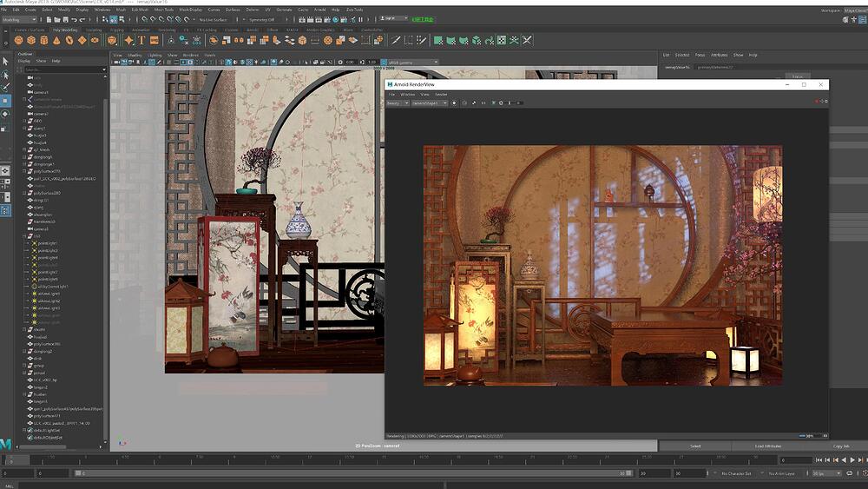Image resolution: width=868 pixels, height=489 pixels.
Task: Start the render in Arnold RenderView toolbar
Action: [454, 103]
